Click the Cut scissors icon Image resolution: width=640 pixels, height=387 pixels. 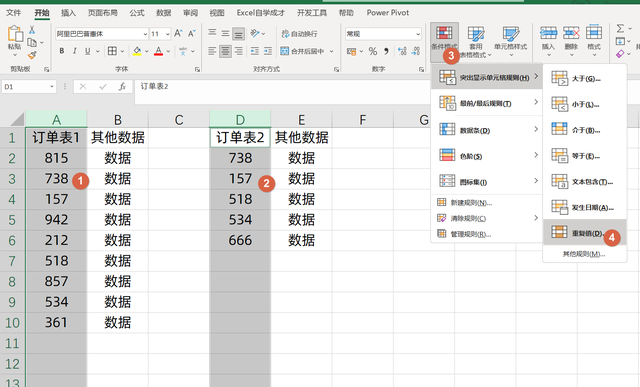pos(32,30)
